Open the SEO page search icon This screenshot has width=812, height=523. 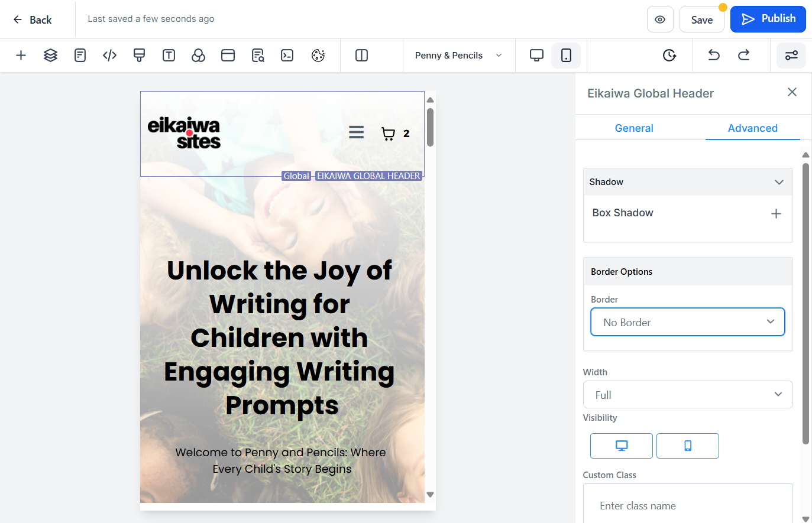click(258, 56)
